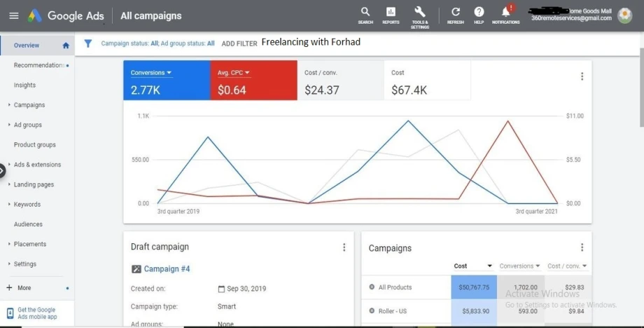The height and width of the screenshot is (328, 644).
Task: View notifications bell icon
Action: [505, 13]
